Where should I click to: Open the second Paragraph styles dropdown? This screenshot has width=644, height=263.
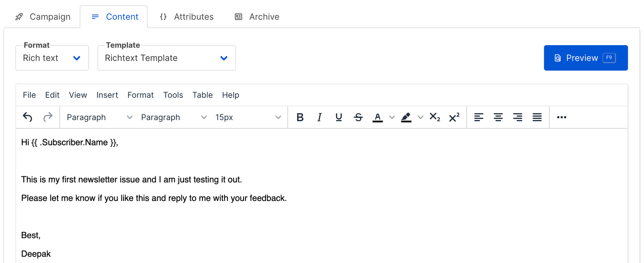173,117
